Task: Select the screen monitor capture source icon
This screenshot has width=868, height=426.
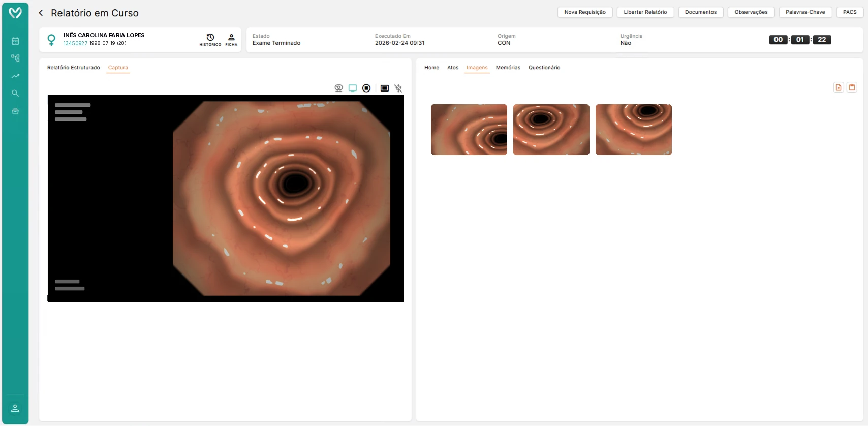Action: coord(353,88)
